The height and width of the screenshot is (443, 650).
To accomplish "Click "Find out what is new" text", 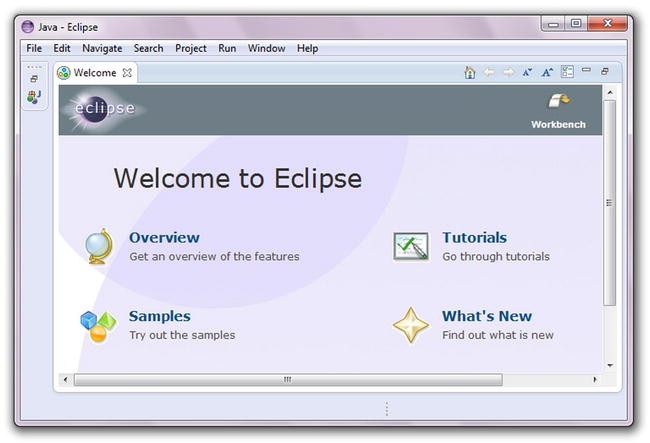I will (x=498, y=335).
